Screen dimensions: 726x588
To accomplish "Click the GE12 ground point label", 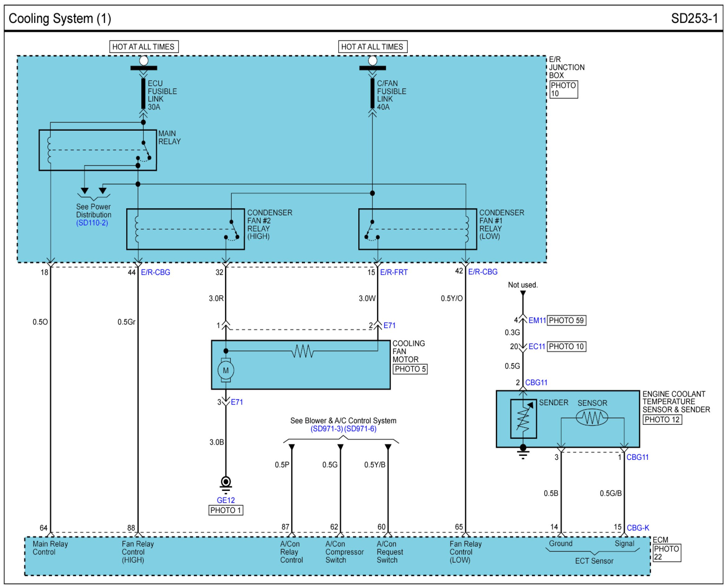I will 226,500.
